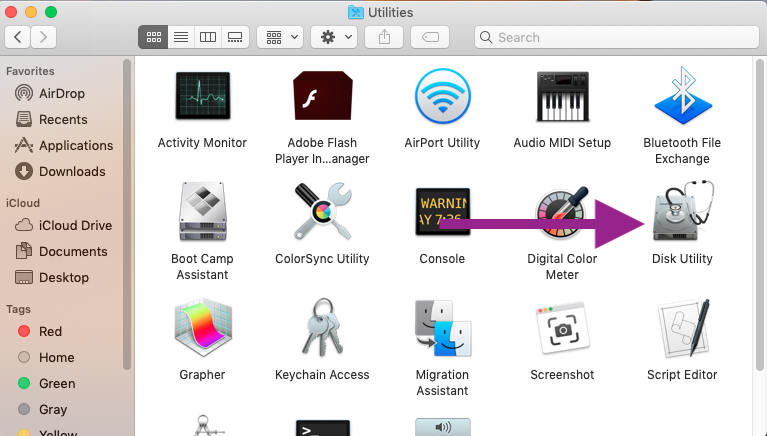Select AirDrop in the sidebar
This screenshot has width=767, height=436.
(x=61, y=93)
